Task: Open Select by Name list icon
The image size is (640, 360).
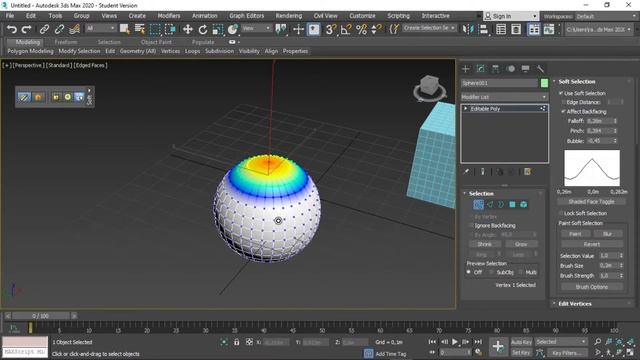Action: point(140,29)
